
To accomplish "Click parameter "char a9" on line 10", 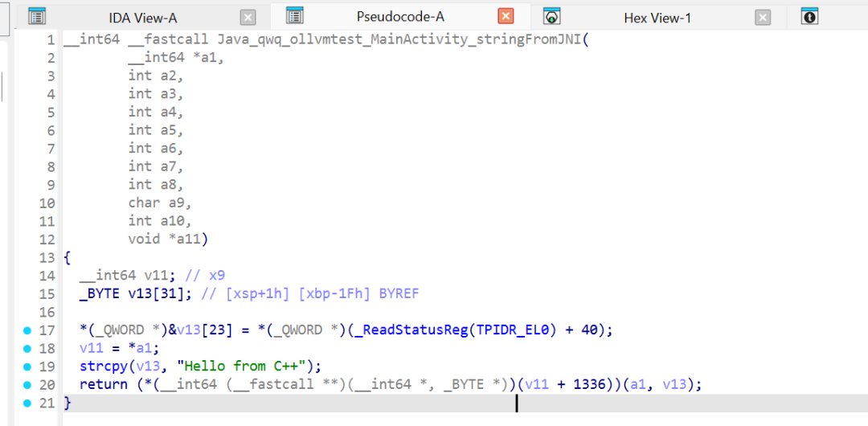I will pyautogui.click(x=158, y=203).
